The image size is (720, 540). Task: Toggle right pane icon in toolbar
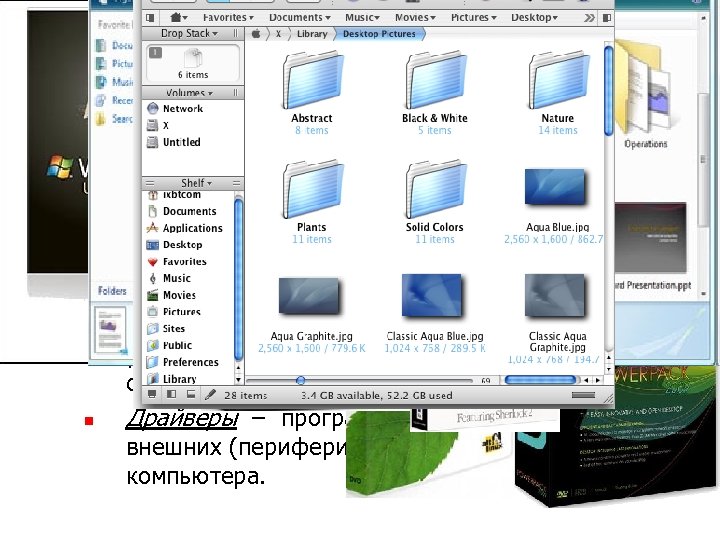pos(607,18)
